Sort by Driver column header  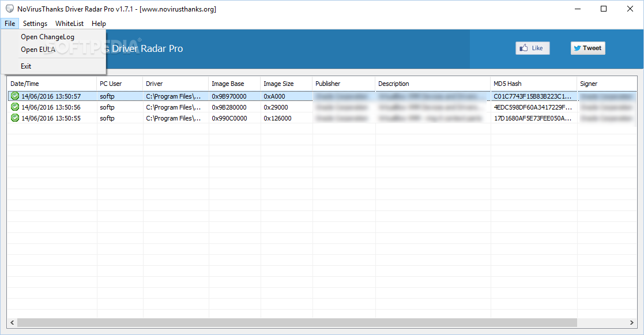pos(175,84)
